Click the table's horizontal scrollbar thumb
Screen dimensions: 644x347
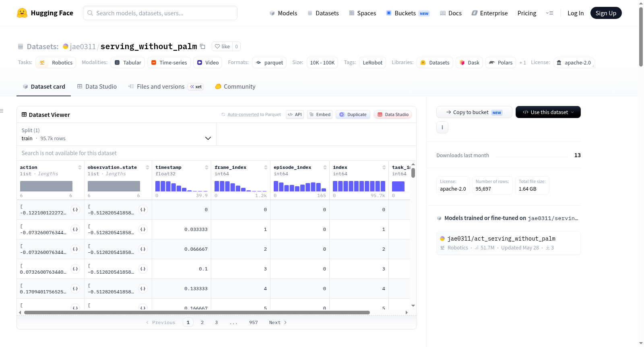(x=197, y=312)
